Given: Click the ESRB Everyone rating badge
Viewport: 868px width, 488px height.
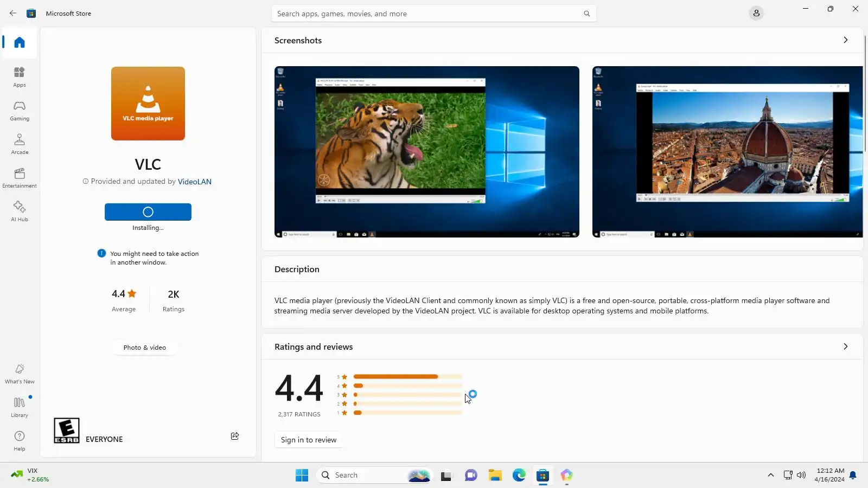Looking at the screenshot, I should coord(67,431).
